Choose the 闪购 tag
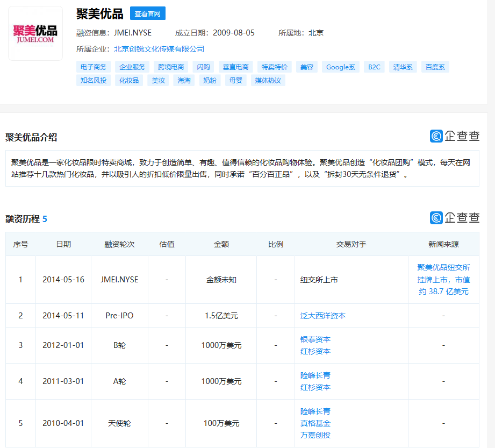 tap(203, 67)
